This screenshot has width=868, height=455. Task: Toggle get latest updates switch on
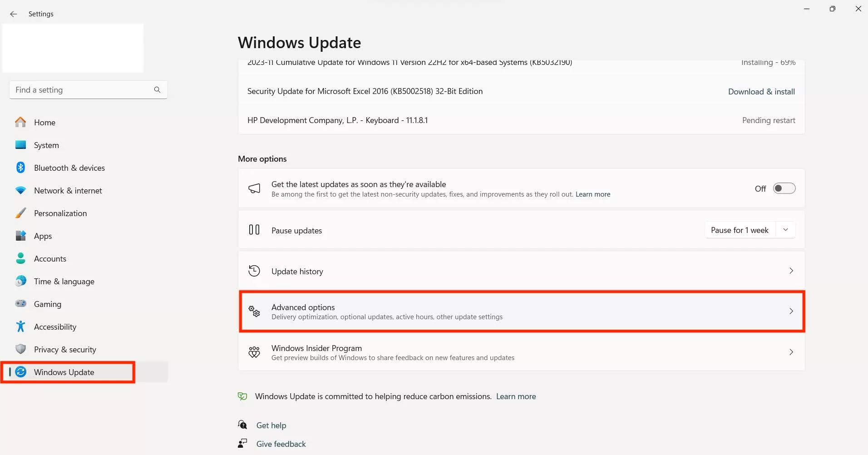pyautogui.click(x=784, y=188)
